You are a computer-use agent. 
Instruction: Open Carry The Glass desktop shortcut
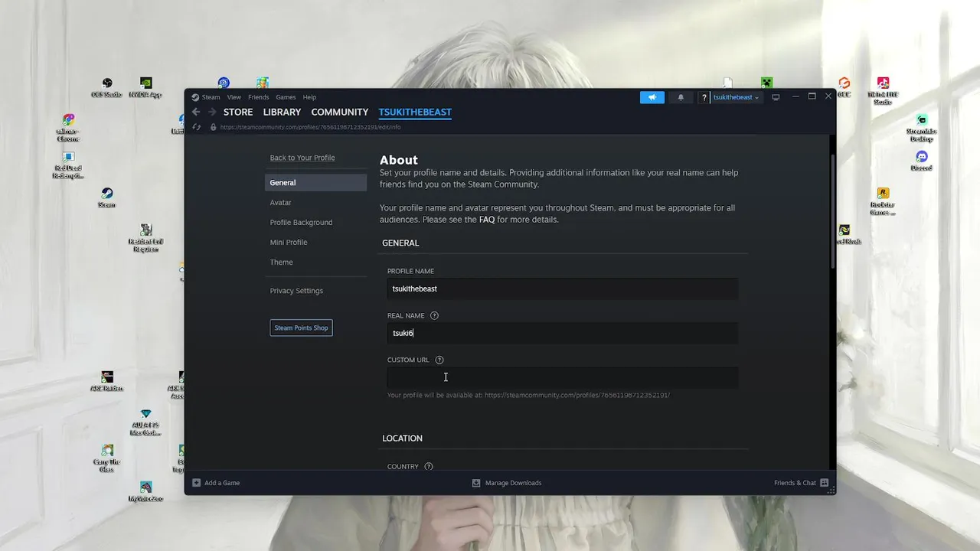(x=107, y=458)
